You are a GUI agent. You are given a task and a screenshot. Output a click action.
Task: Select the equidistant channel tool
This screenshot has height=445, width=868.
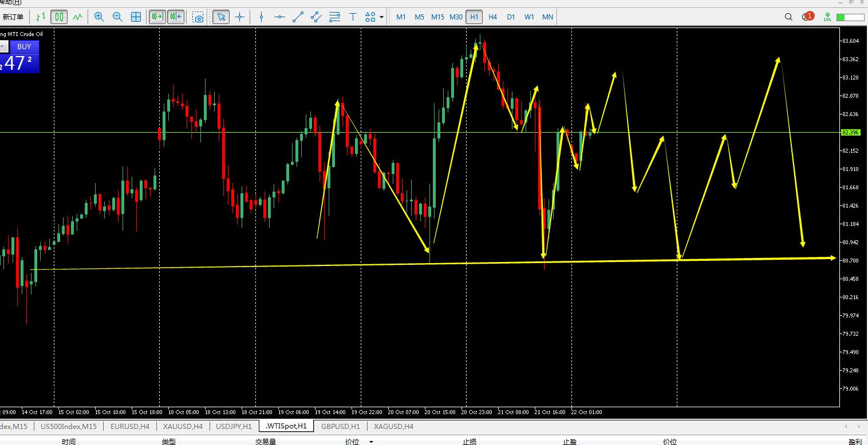pyautogui.click(x=316, y=17)
